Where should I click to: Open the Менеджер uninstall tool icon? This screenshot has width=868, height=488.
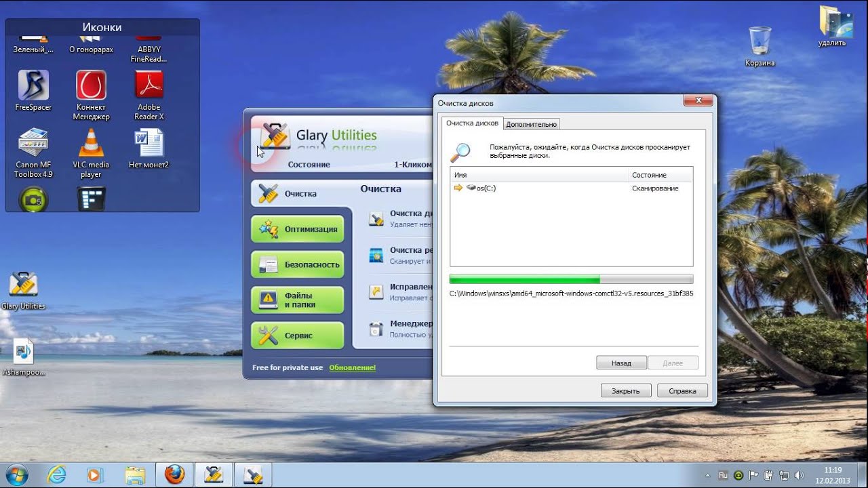376,329
